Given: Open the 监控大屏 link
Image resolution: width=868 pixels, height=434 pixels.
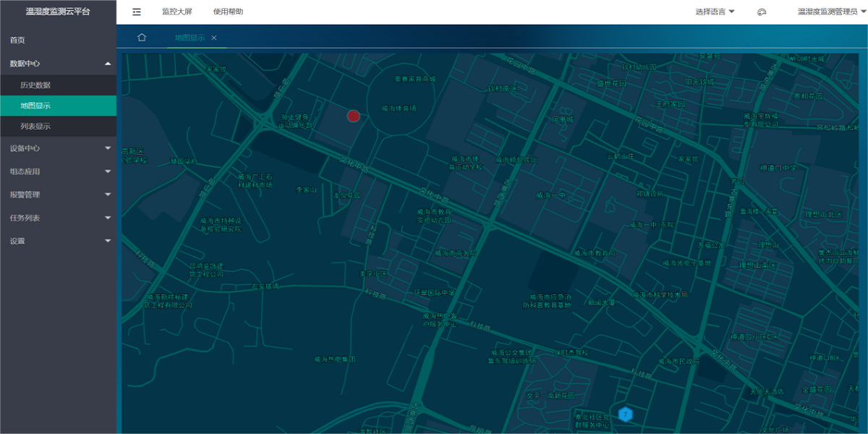Looking at the screenshot, I should pyautogui.click(x=177, y=12).
